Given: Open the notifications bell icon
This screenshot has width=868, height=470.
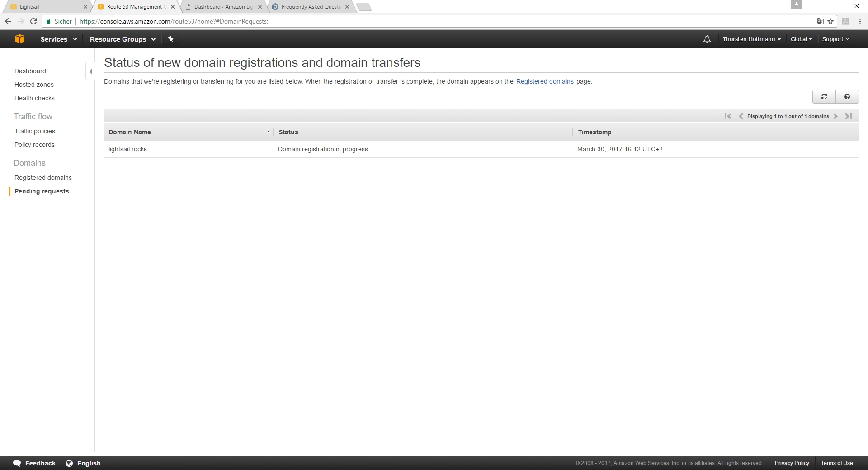Looking at the screenshot, I should tap(707, 39).
